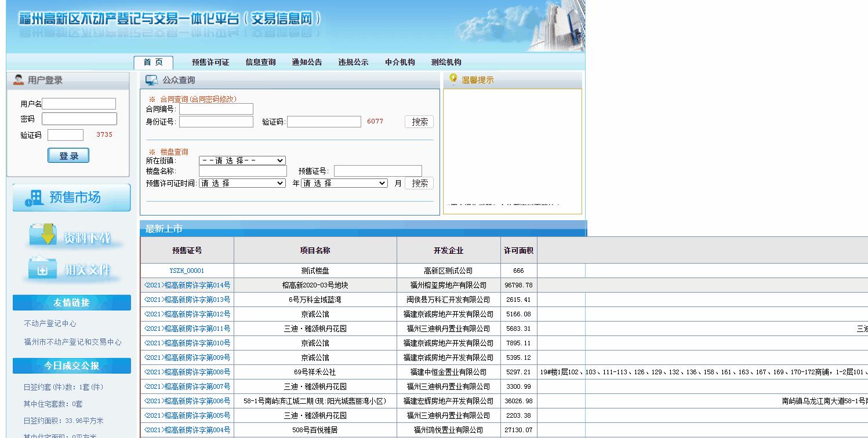Open the YSZH_00001 presale permit link
This screenshot has width=868, height=438.
pyautogui.click(x=186, y=271)
